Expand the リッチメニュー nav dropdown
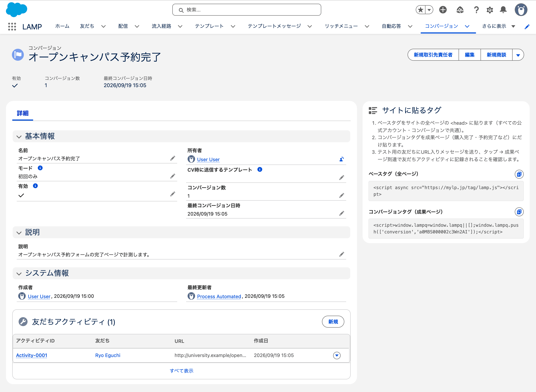536x392 pixels. tap(367, 26)
